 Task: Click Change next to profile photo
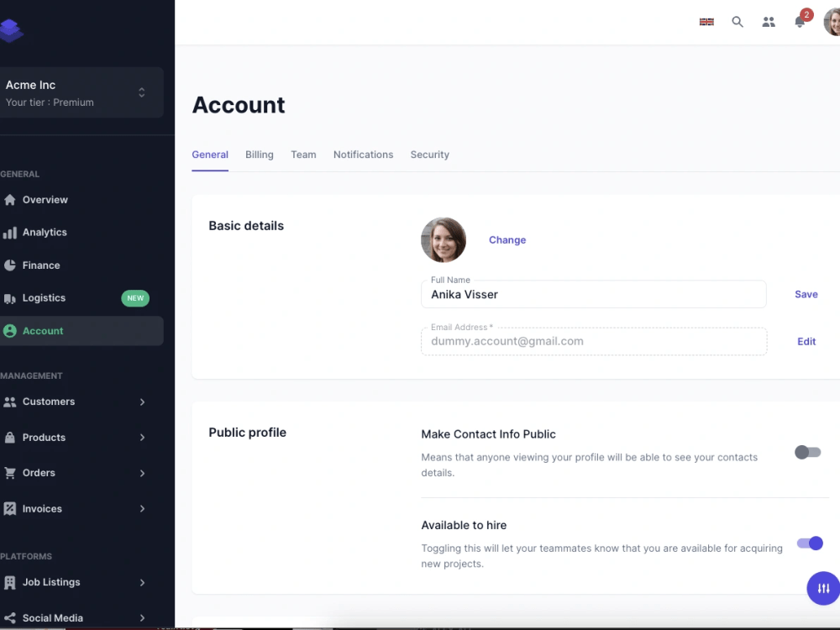pyautogui.click(x=507, y=240)
